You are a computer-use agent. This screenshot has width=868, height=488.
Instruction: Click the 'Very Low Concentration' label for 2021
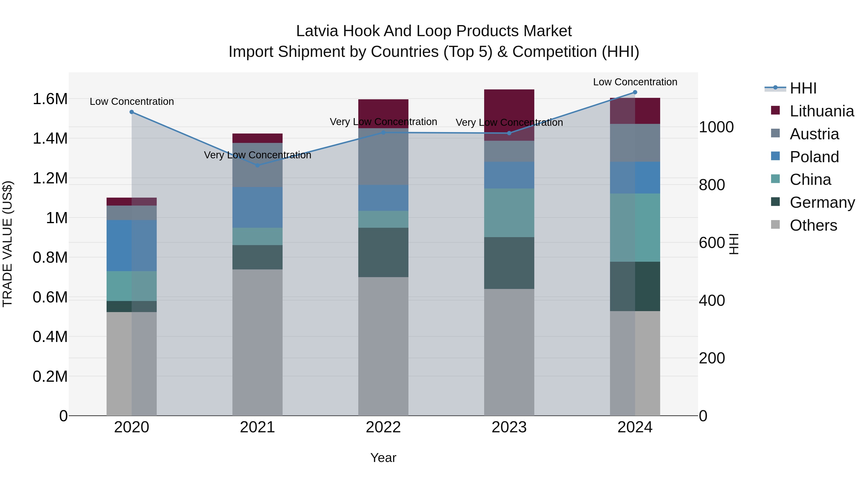258,155
